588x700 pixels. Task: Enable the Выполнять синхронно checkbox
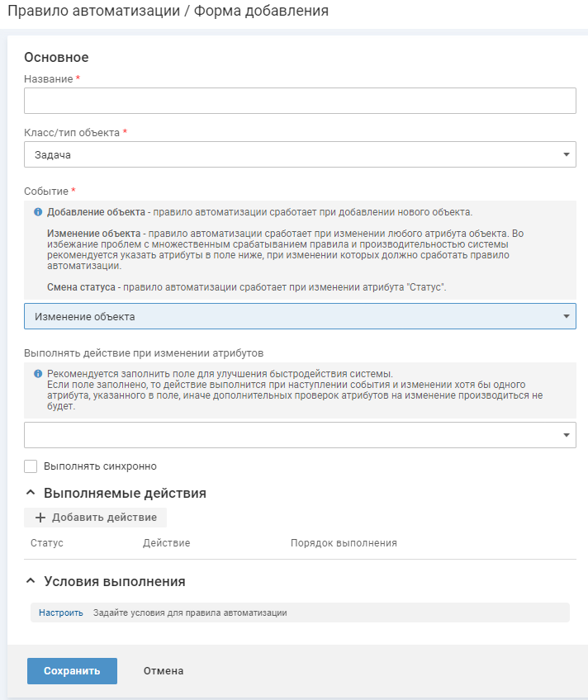[31, 466]
